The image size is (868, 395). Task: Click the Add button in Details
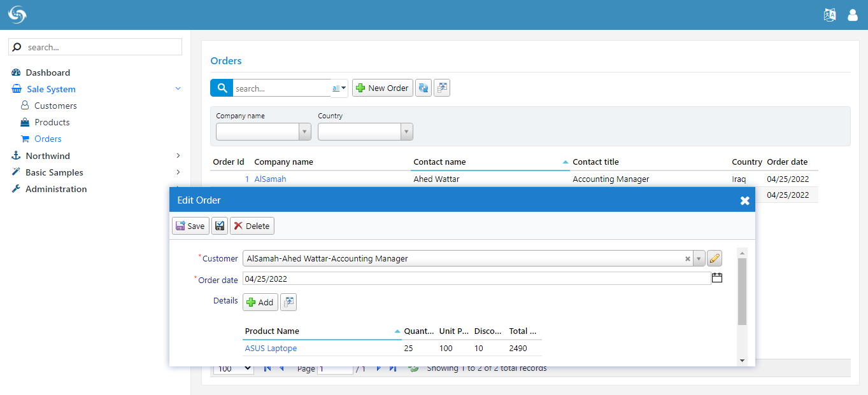click(260, 302)
